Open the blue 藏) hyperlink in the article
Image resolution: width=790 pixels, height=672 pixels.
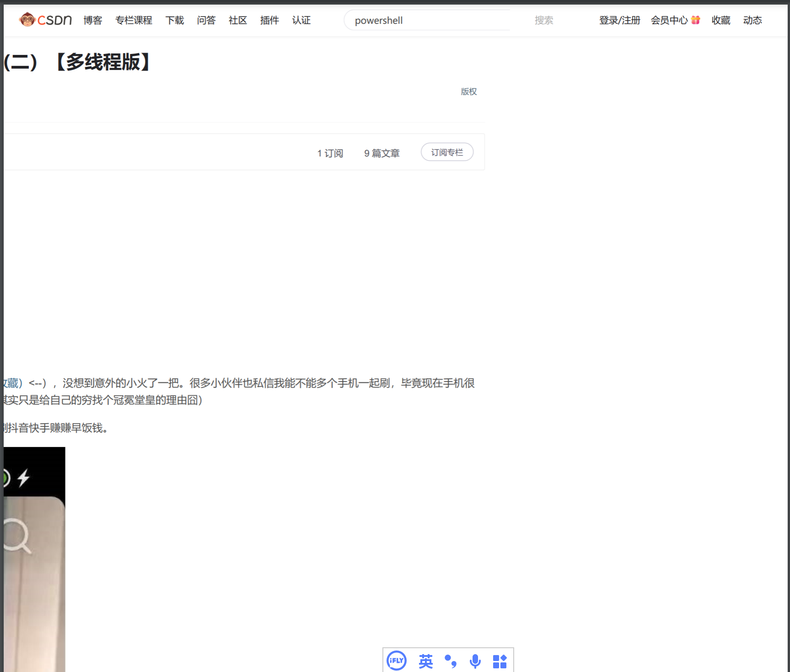pyautogui.click(x=13, y=383)
